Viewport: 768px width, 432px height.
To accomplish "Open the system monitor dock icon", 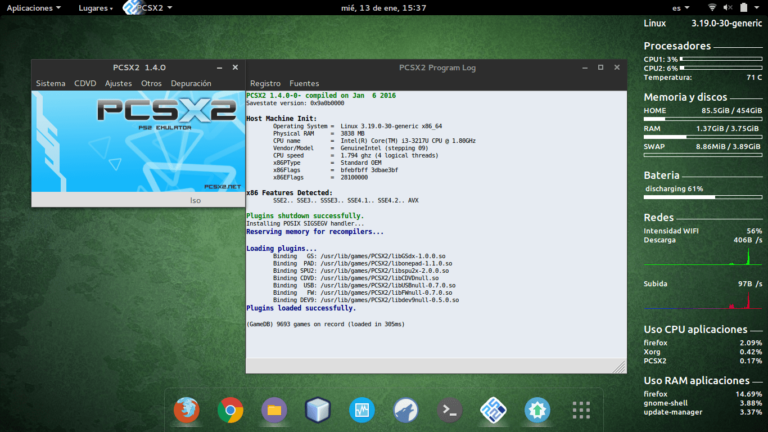I will pyautogui.click(x=361, y=410).
